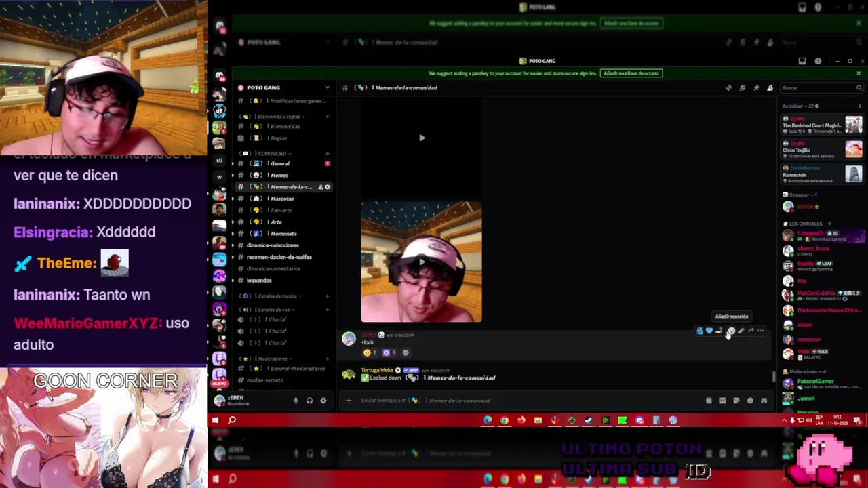Open the gift icon in message bar
The width and height of the screenshot is (868, 488).
[709, 401]
